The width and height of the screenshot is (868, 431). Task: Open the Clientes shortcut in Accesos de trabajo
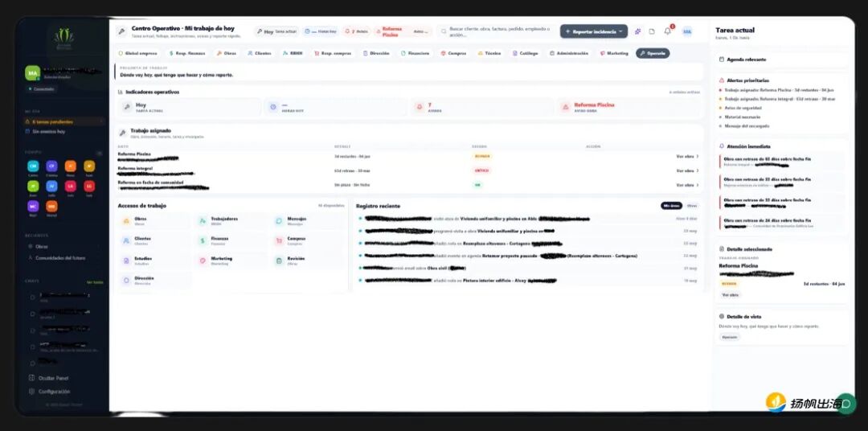[x=154, y=240]
